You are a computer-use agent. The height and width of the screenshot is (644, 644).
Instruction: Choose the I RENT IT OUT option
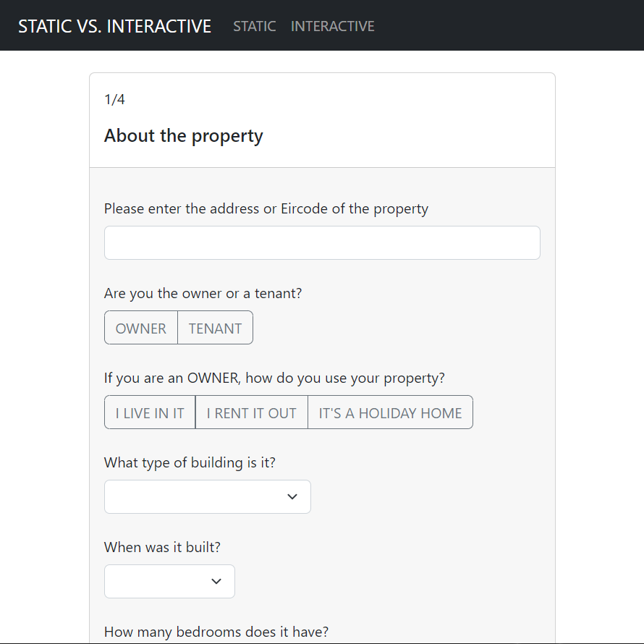(x=251, y=412)
